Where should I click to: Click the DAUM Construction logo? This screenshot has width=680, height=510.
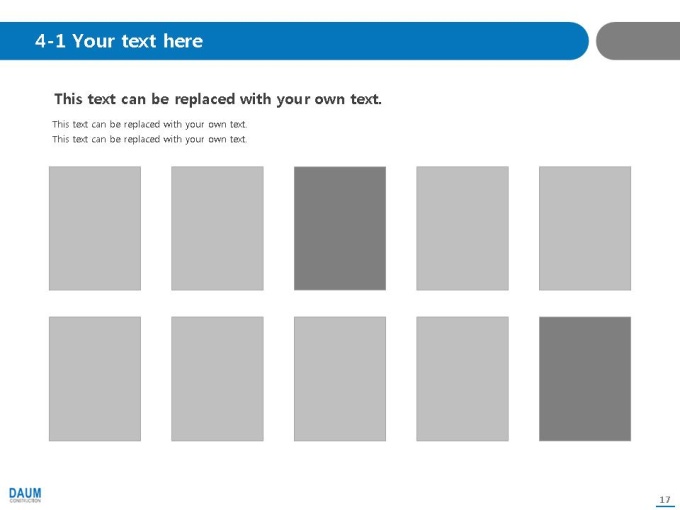(x=25, y=494)
